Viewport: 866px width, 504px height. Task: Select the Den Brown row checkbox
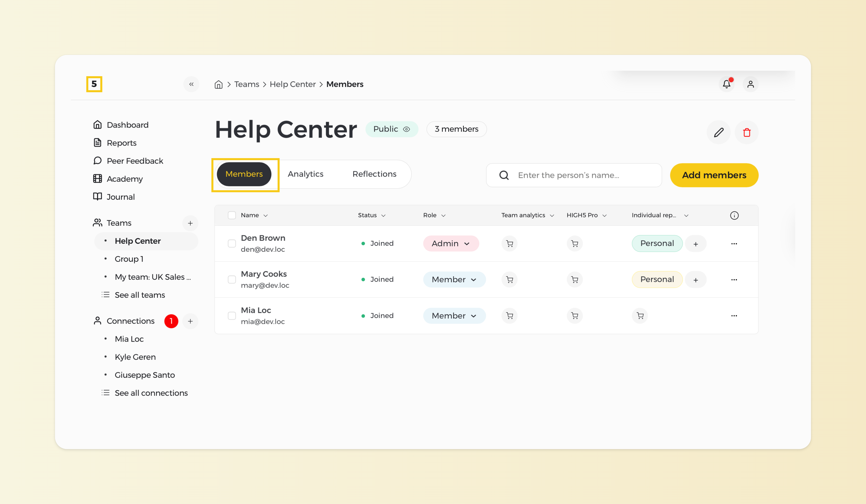coord(232,244)
